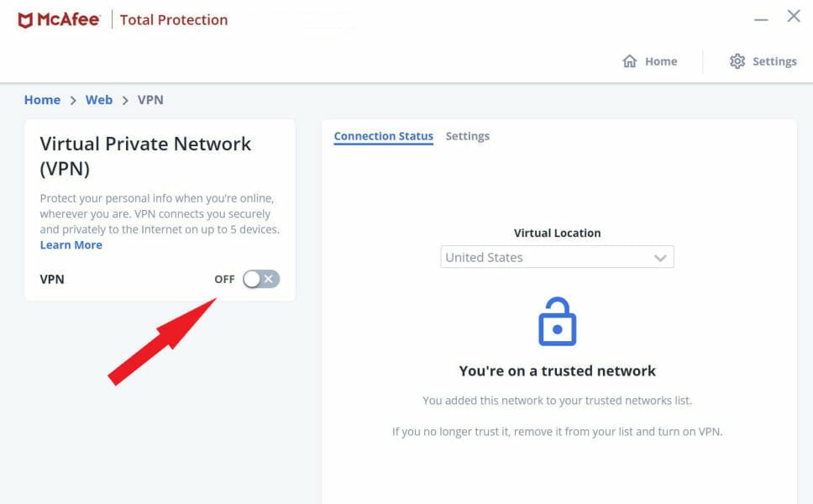This screenshot has height=504, width=813.
Task: Open Settings via the gear icon
Action: (x=737, y=61)
